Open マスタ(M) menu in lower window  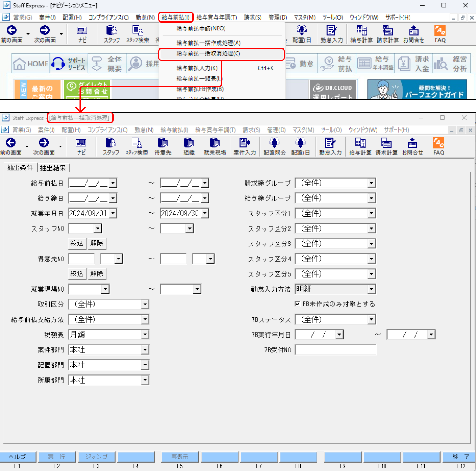click(x=303, y=130)
